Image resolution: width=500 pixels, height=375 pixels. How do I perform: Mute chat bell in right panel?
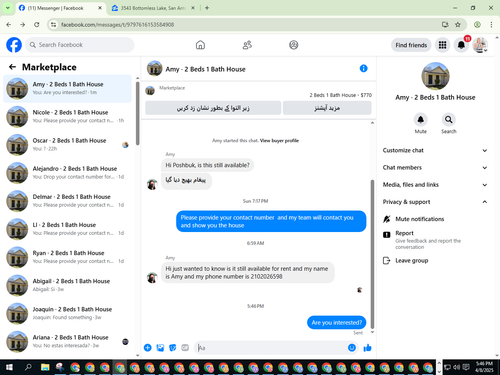[x=421, y=119]
